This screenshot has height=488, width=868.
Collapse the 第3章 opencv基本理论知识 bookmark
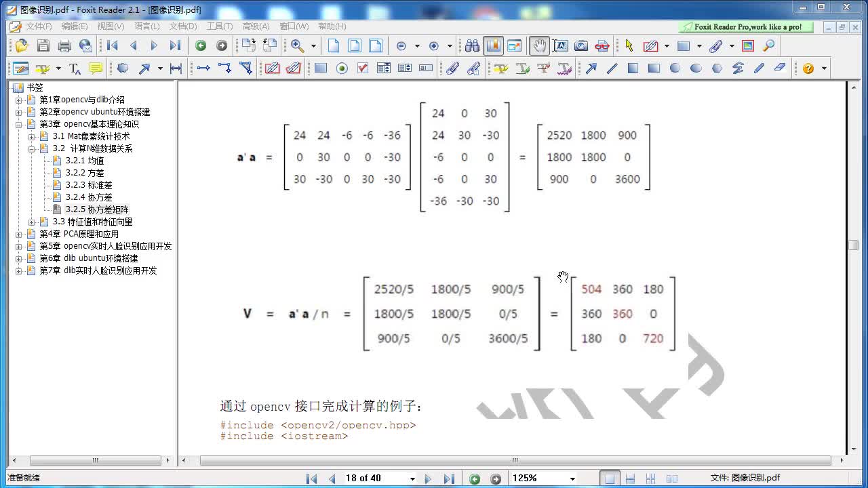(x=19, y=124)
